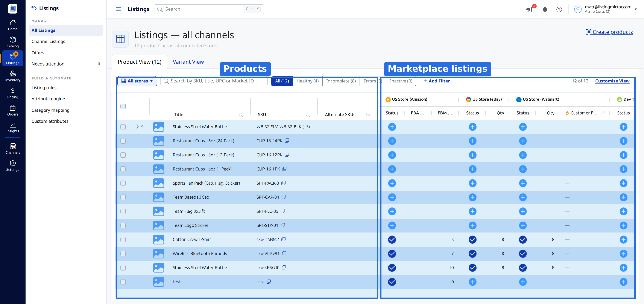Image resolution: width=644 pixels, height=304 pixels.
Task: Select the Product View (12) tab
Action: point(140,62)
